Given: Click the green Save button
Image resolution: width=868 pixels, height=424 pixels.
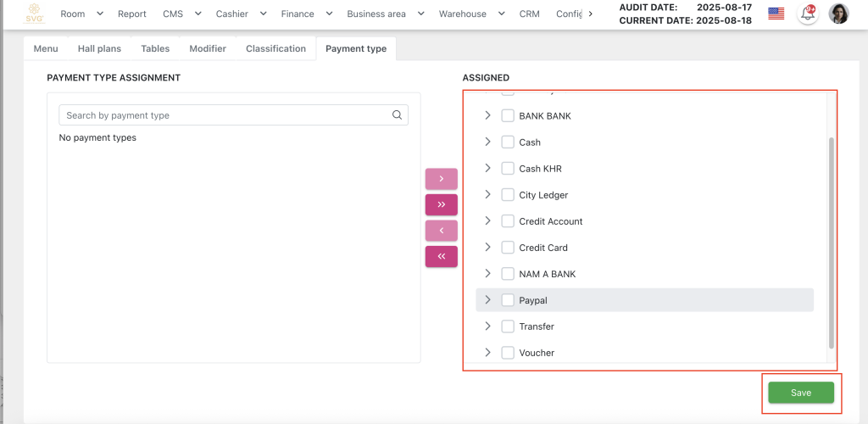Looking at the screenshot, I should pyautogui.click(x=800, y=393).
